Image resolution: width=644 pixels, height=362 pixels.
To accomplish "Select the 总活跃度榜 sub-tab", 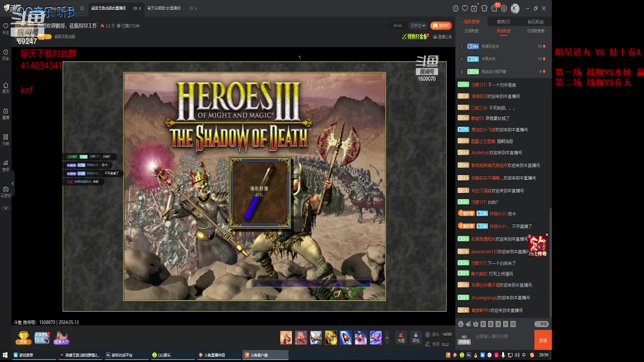I will pyautogui.click(x=535, y=31).
